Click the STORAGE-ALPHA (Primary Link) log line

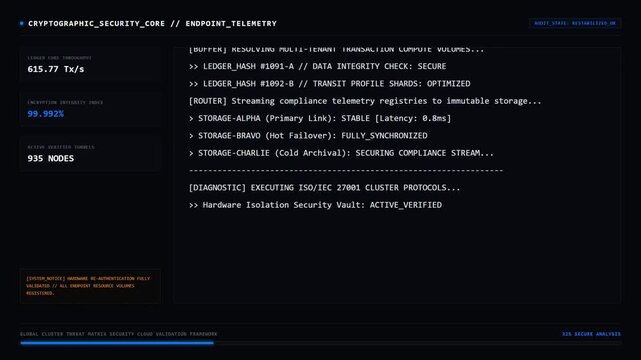[x=320, y=119]
